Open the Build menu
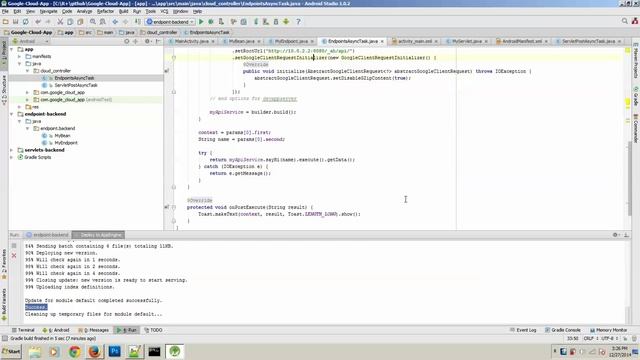The width and height of the screenshot is (640, 360). pyautogui.click(x=123, y=11)
